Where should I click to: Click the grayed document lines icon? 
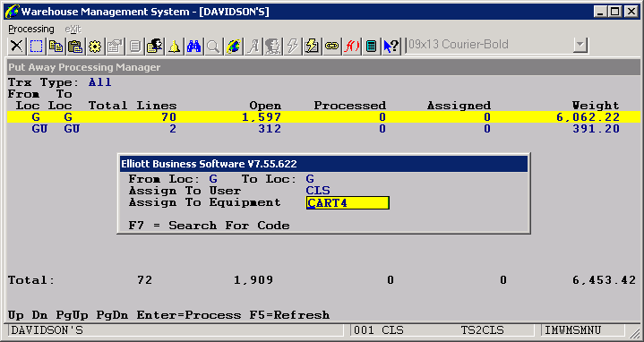(x=134, y=46)
